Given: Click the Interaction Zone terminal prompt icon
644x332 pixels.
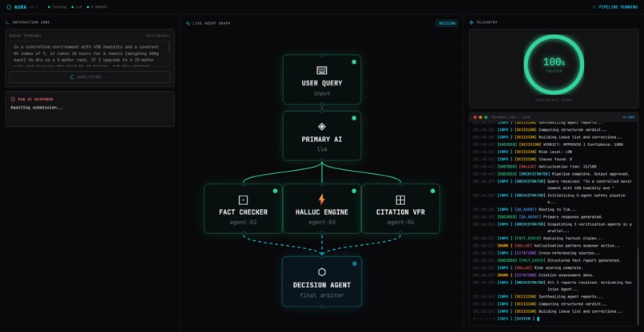Looking at the screenshot, I should pos(6,22).
